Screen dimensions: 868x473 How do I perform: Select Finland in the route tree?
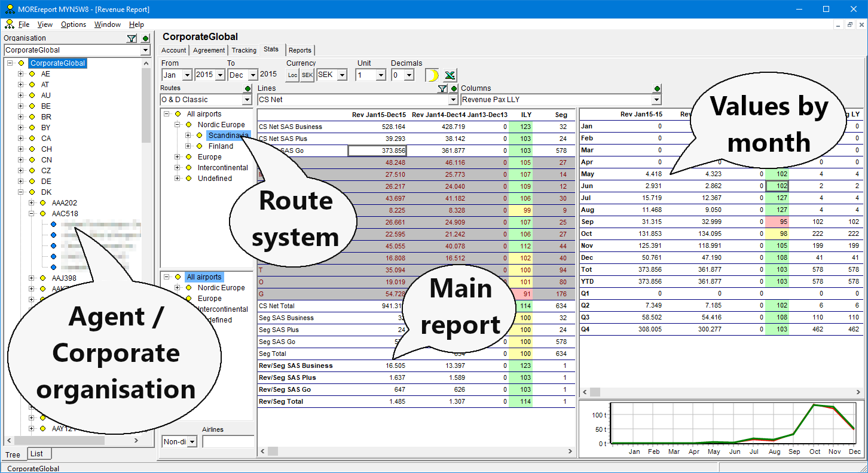(x=221, y=146)
